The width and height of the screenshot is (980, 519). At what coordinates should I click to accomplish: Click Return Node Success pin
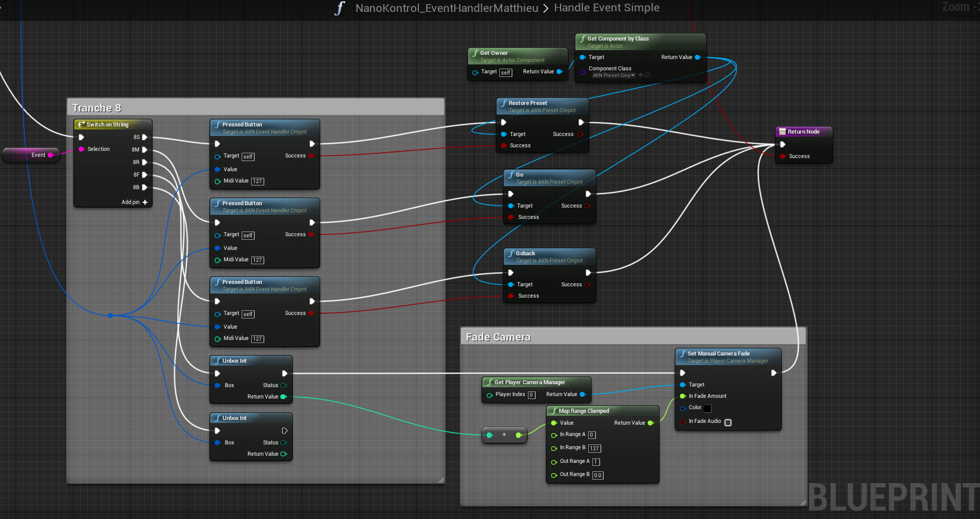tap(783, 156)
